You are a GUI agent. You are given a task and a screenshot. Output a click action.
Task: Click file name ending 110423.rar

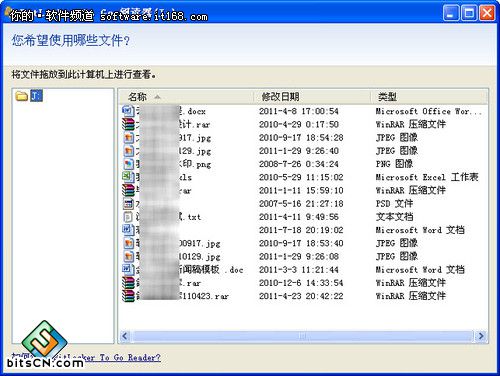[x=183, y=296]
